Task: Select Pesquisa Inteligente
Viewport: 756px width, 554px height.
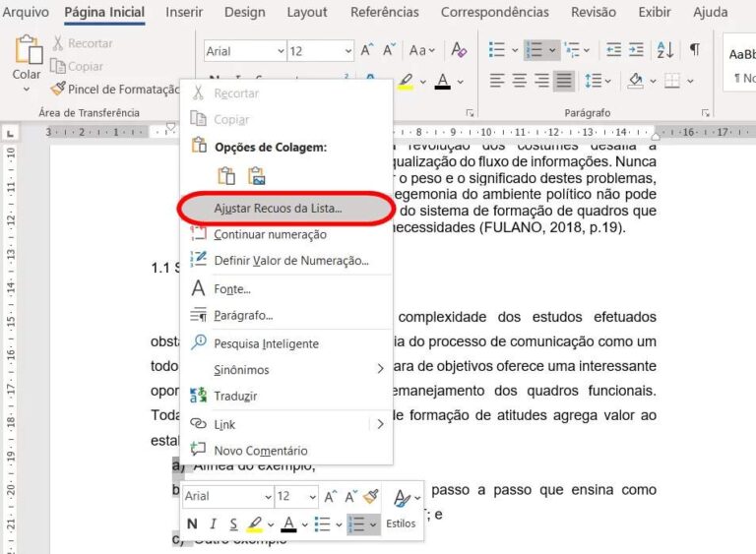Action: (x=286, y=343)
